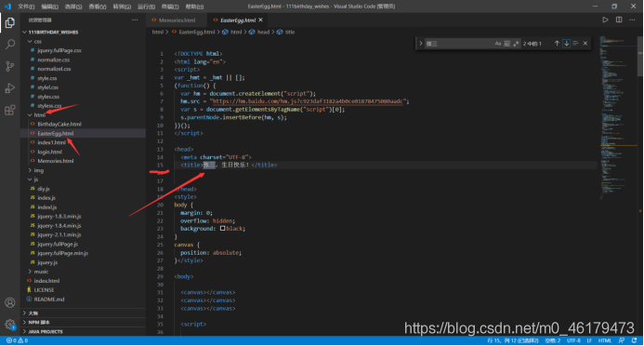
Task: Click the editor vertical scrollbar
Action: [640, 58]
